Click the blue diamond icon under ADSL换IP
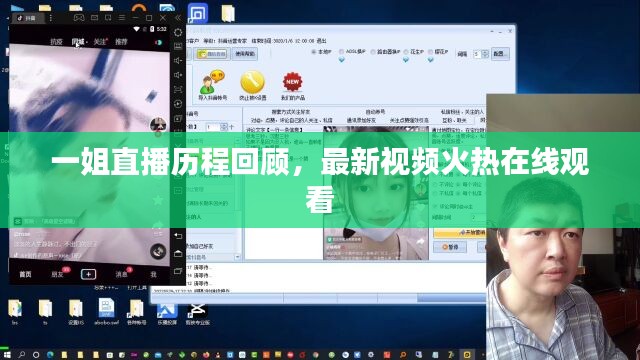640x360 pixels. coord(342,60)
